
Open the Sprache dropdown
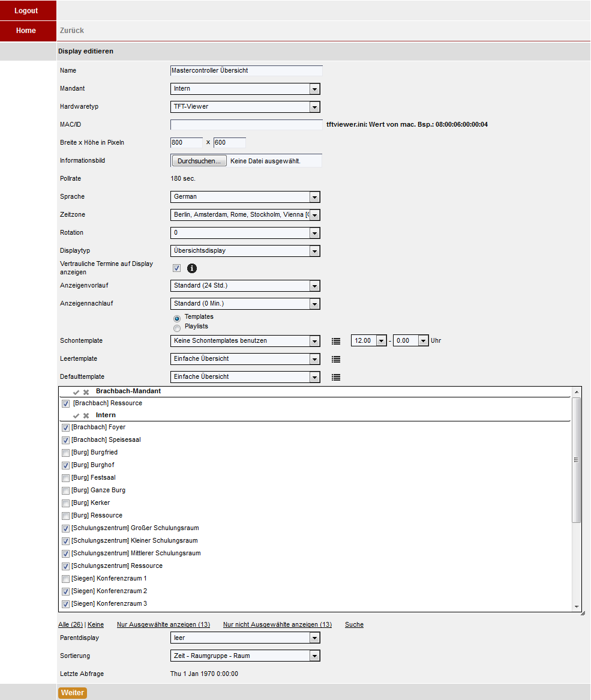(245, 197)
